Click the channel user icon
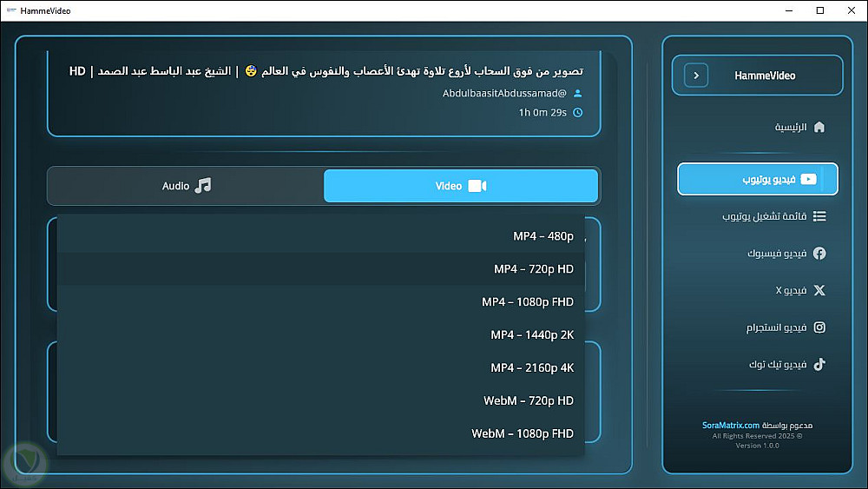868x489 pixels. [x=577, y=94]
